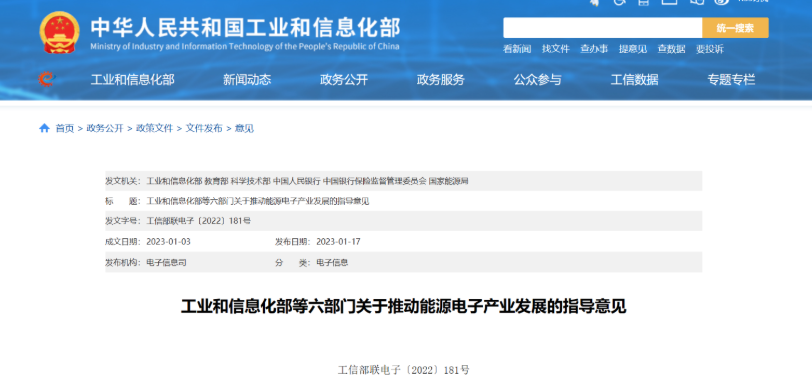Open the 提意见 quick link
Screen dimensions: 812x388
[x=633, y=49]
